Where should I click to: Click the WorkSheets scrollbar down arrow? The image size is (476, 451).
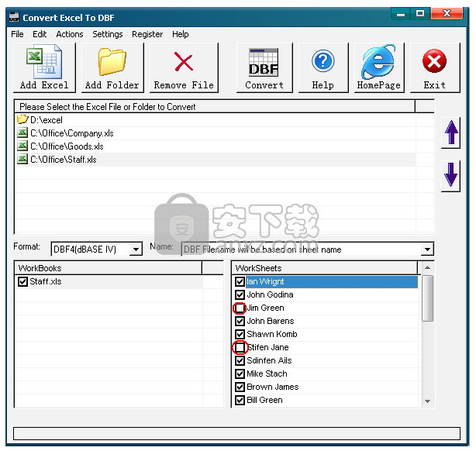[x=427, y=401]
